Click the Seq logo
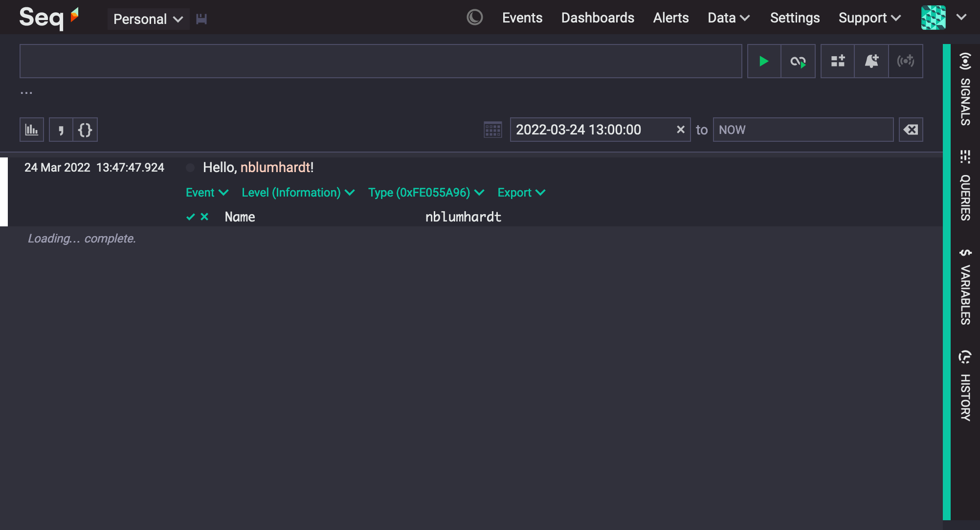Image resolution: width=980 pixels, height=530 pixels. click(x=48, y=18)
